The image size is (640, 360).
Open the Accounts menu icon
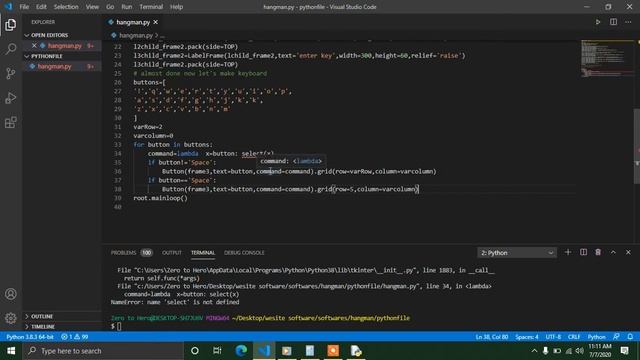[11, 294]
